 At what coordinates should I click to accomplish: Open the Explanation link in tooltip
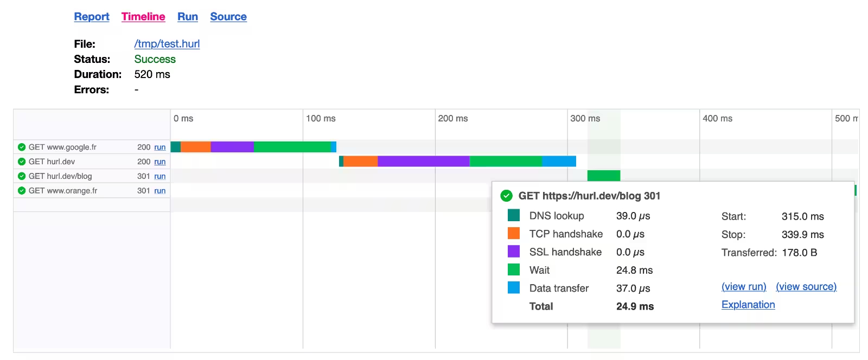point(748,305)
